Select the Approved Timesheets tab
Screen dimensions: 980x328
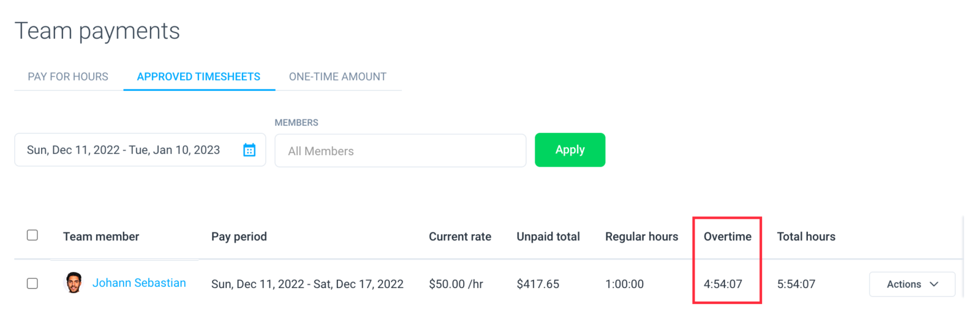[198, 77]
